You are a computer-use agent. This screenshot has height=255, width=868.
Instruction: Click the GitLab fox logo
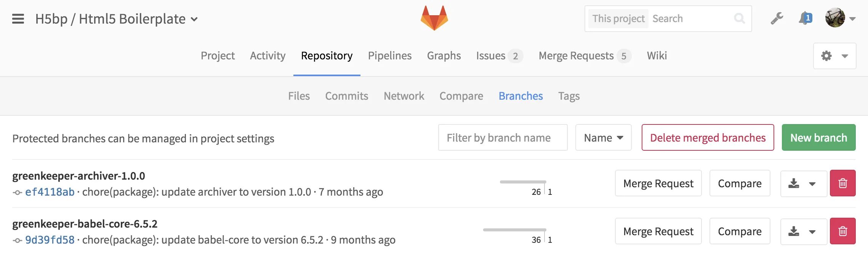pos(434,18)
